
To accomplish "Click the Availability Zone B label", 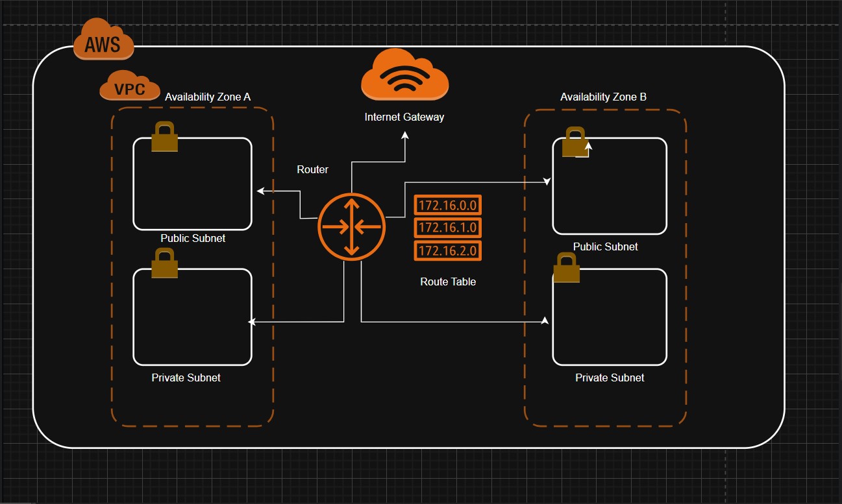I will (603, 97).
